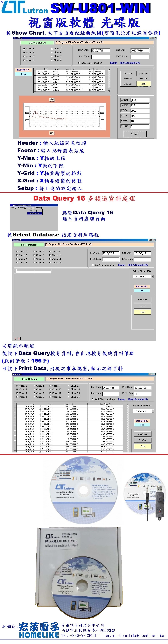This screenshot has width=168, height=644.
Task: Click the Footer field containing 123
Action: pyautogui.click(x=140, y=105)
